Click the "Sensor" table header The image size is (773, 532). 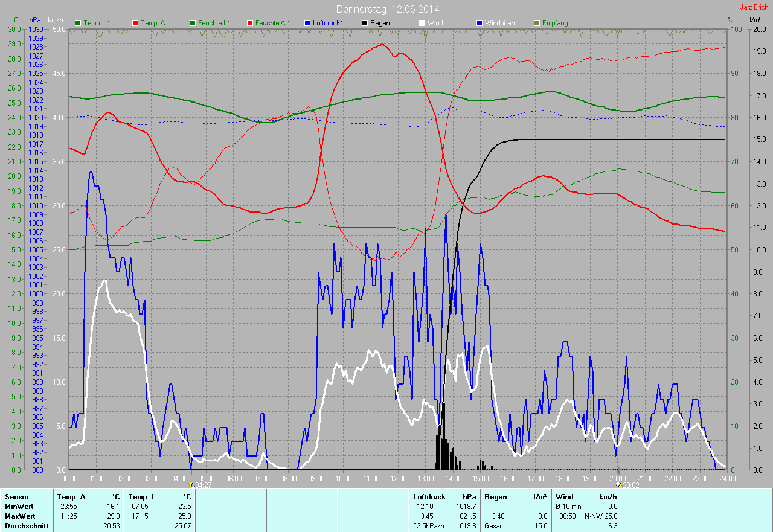(x=17, y=497)
